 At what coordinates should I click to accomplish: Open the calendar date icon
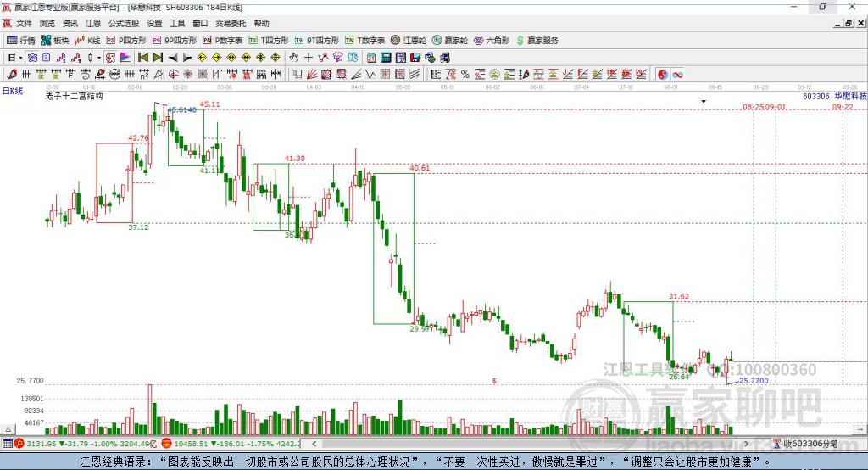coord(371,58)
